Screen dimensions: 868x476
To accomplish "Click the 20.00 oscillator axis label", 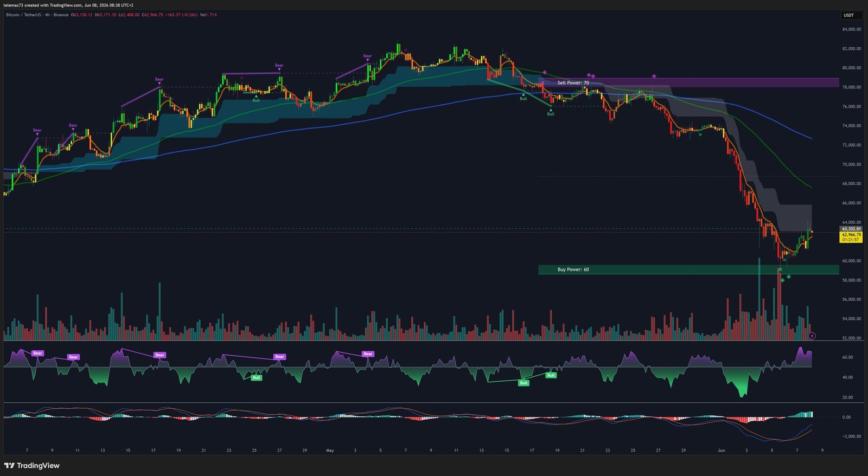I will [x=847, y=397].
